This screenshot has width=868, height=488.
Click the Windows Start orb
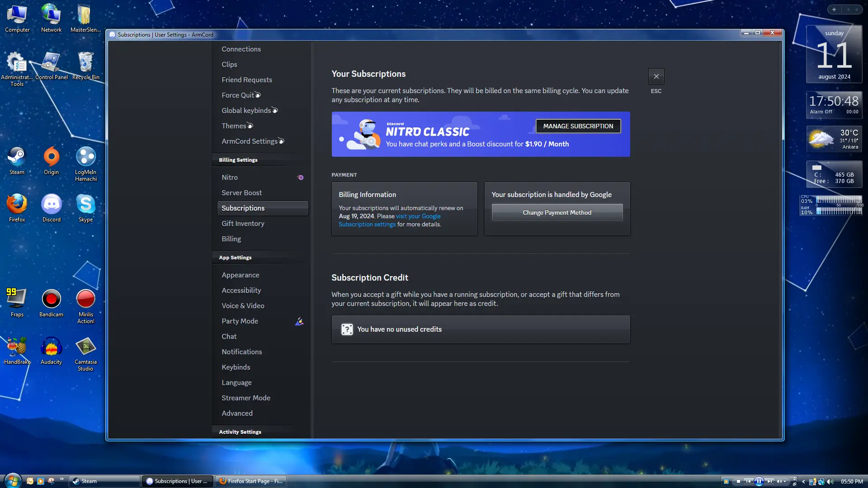[x=12, y=481]
